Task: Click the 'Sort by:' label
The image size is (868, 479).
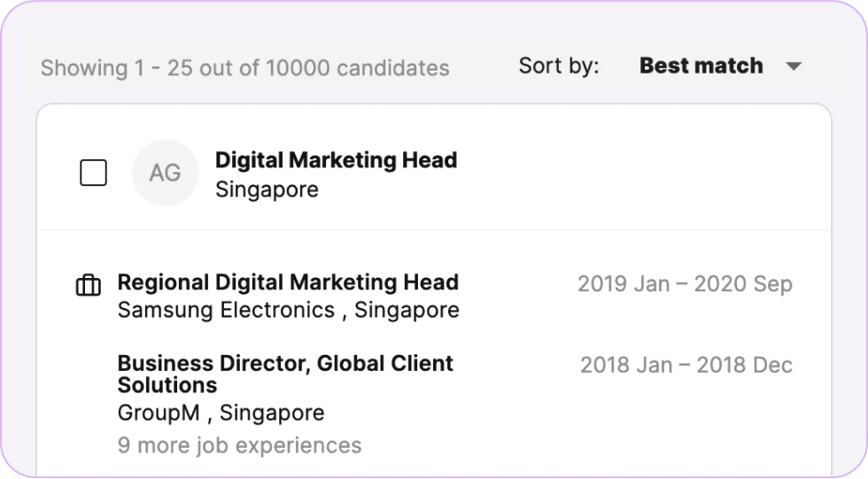Action: pyautogui.click(x=558, y=66)
